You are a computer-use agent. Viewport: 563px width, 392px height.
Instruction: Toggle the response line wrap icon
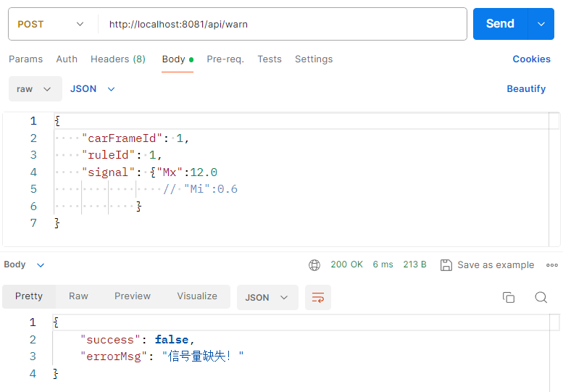pos(318,297)
